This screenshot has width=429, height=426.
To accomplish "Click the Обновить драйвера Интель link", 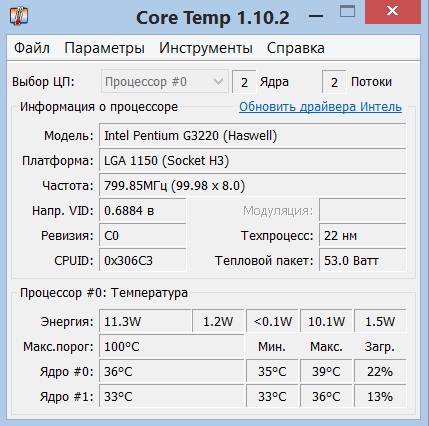I will point(320,107).
